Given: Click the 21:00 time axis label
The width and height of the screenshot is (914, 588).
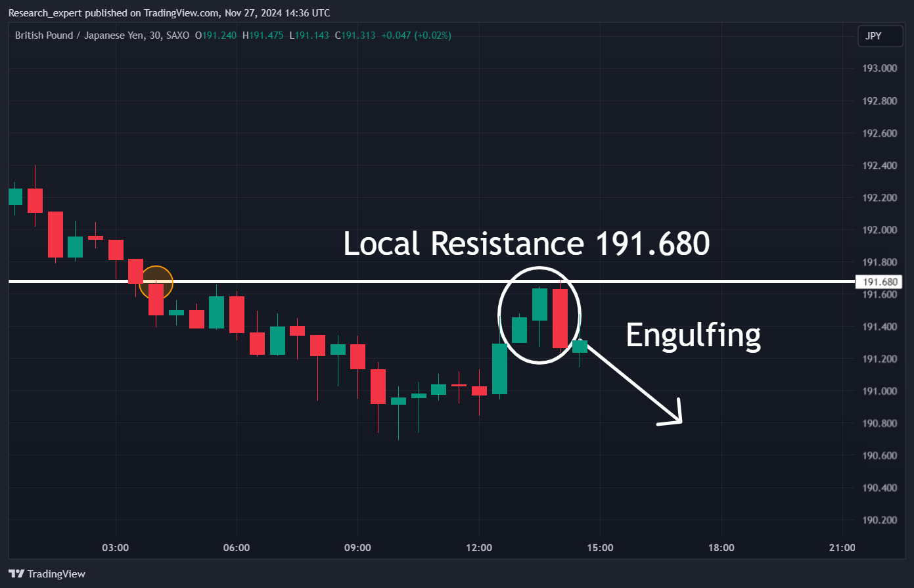Looking at the screenshot, I should point(842,547).
